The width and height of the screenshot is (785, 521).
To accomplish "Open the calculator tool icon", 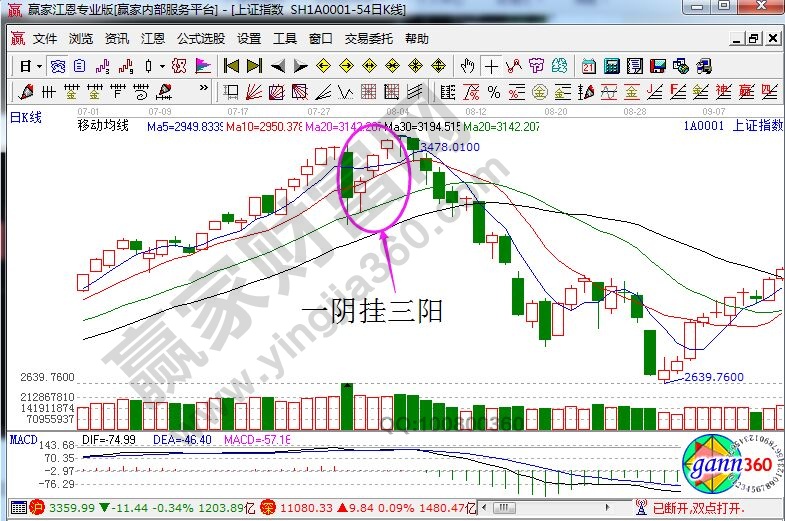I will point(610,67).
